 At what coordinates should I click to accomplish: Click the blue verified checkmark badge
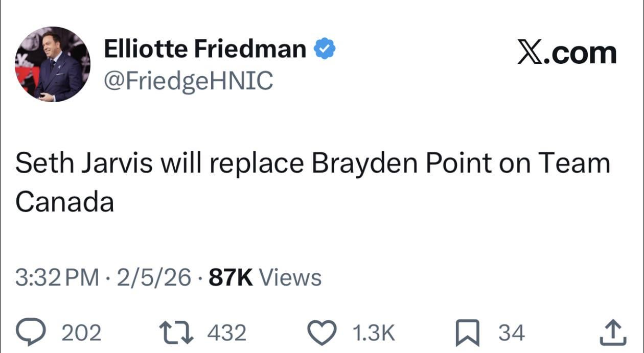(324, 49)
